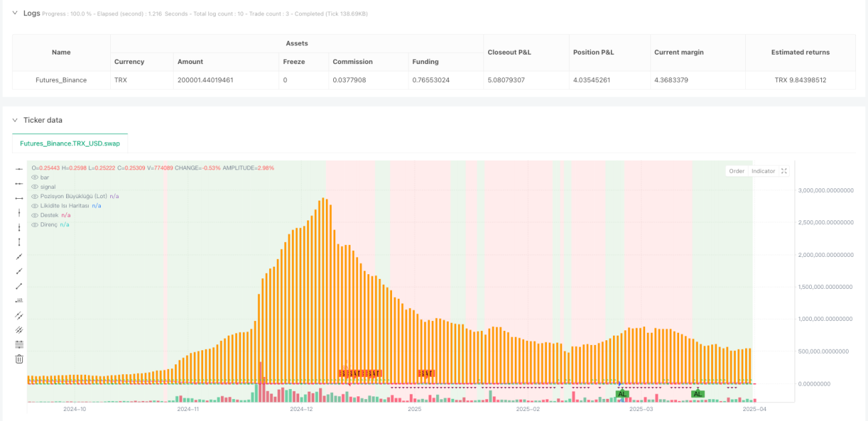868x421 pixels.
Task: Collapse the Logs section
Action: 15,13
